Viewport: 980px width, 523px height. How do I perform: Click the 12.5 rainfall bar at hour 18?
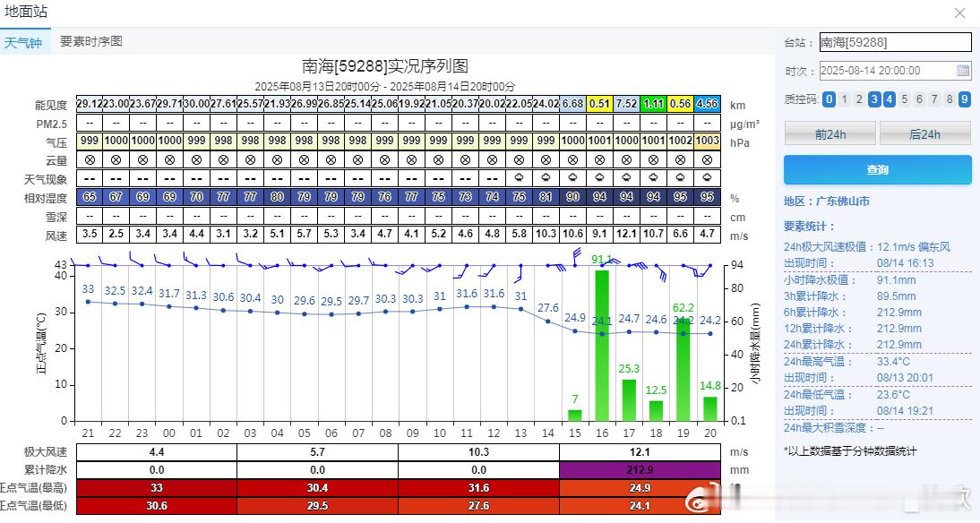pyautogui.click(x=657, y=410)
